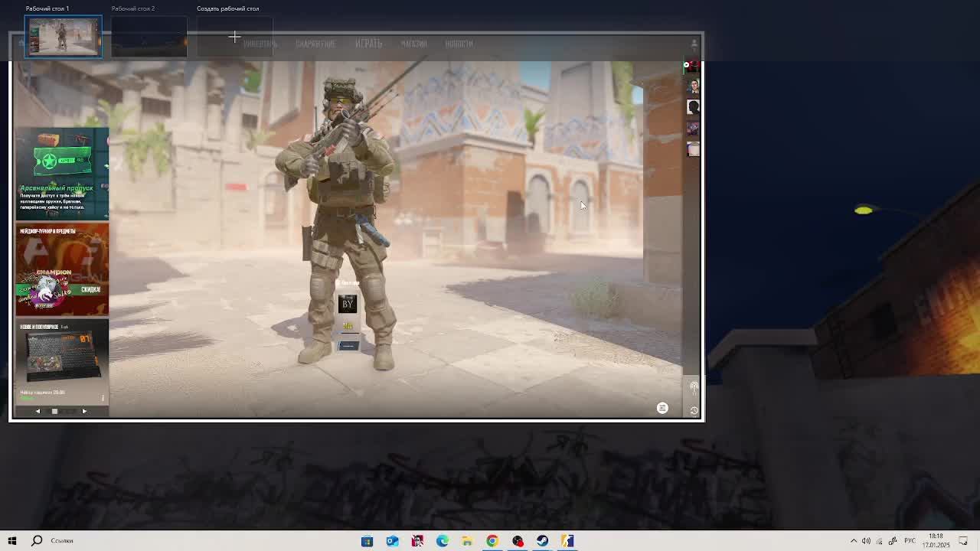Image resolution: width=980 pixels, height=551 pixels.
Task: Switch the РУС input language
Action: click(x=910, y=541)
